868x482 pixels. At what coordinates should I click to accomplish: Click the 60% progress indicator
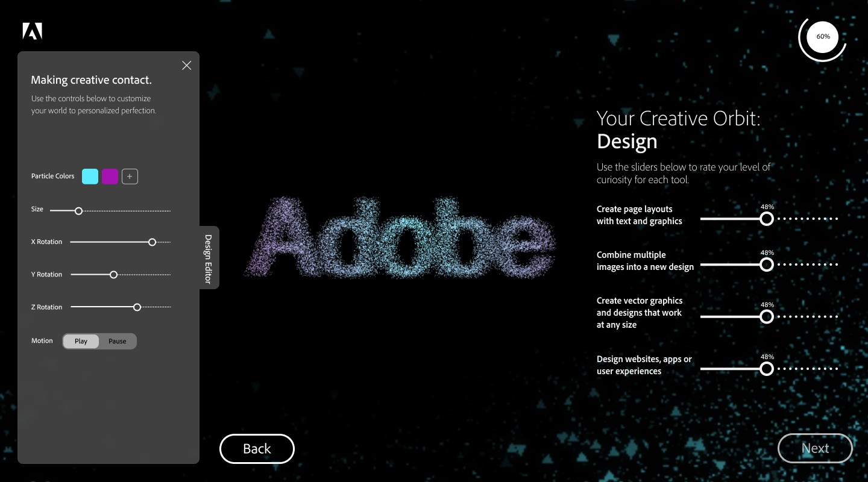coord(823,37)
